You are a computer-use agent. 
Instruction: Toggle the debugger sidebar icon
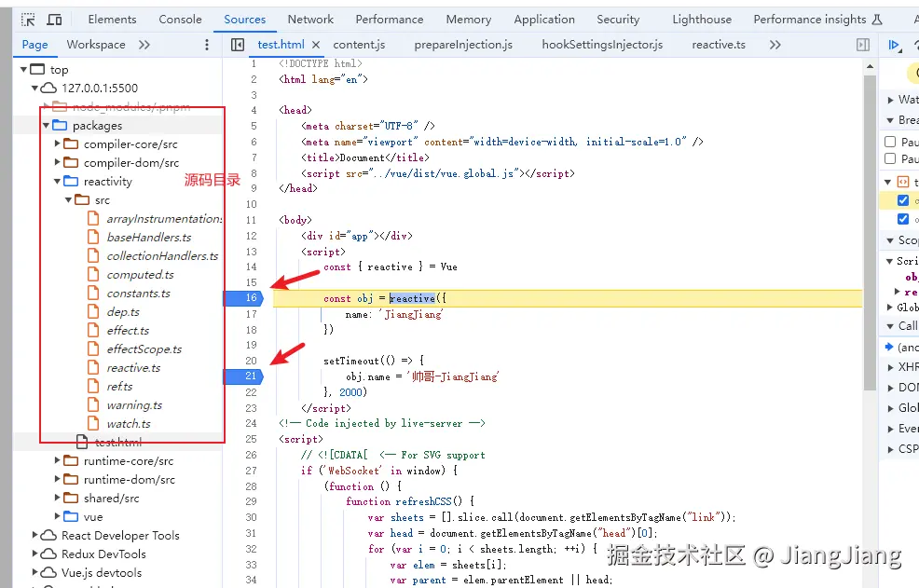[863, 45]
